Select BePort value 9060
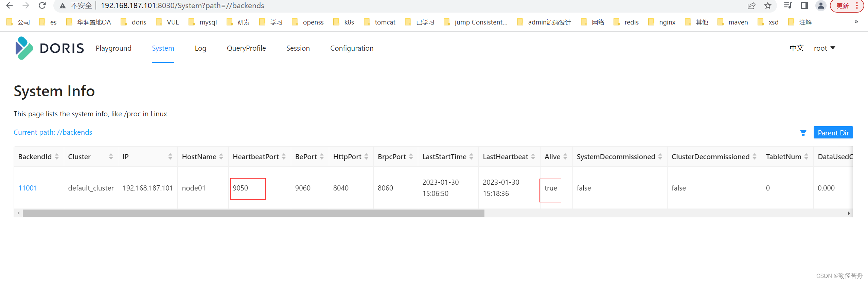This screenshot has width=868, height=282. click(x=303, y=188)
